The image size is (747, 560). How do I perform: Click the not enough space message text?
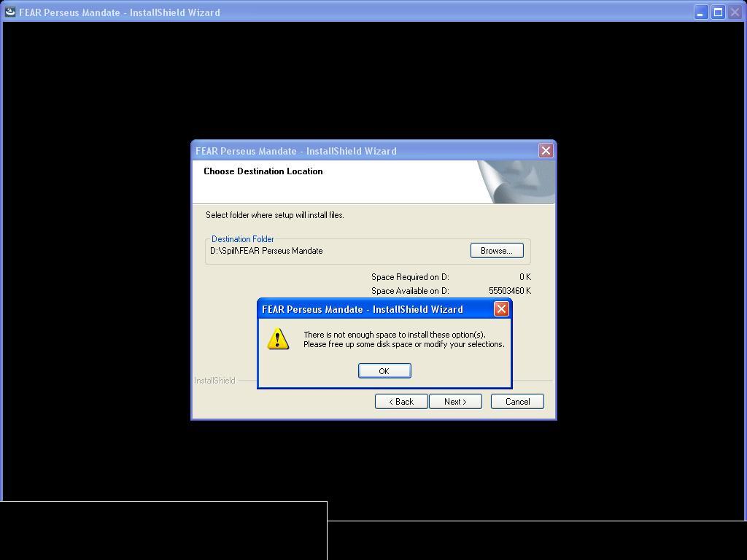[395, 335]
